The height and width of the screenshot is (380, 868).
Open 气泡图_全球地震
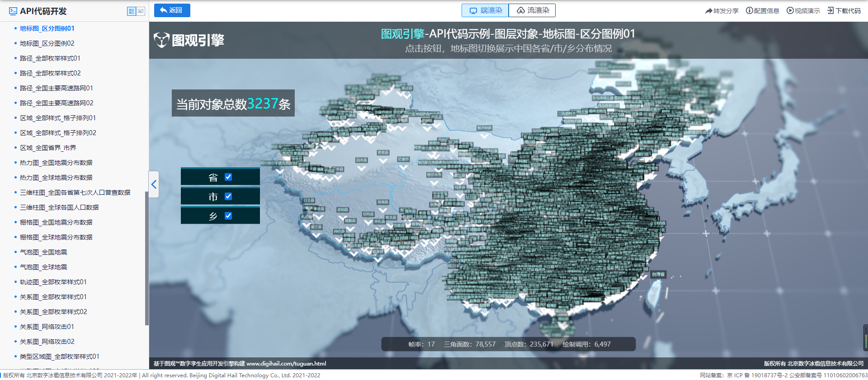click(43, 267)
